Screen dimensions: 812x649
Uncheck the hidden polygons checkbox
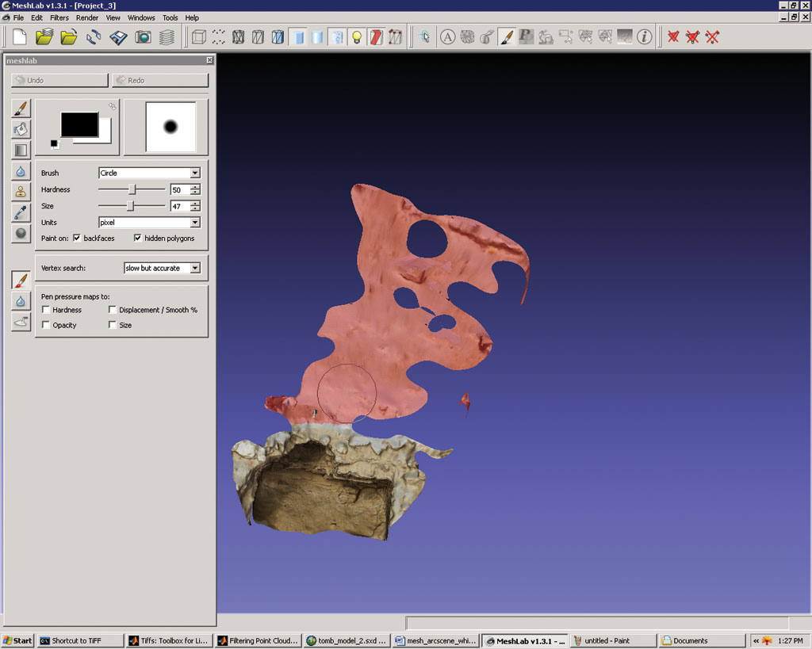138,238
